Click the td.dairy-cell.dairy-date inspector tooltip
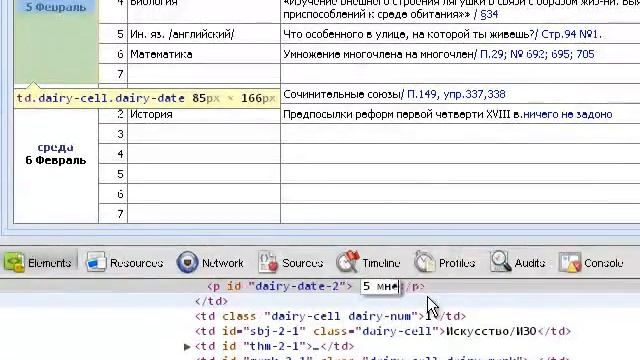640x360 pixels. coord(147,98)
